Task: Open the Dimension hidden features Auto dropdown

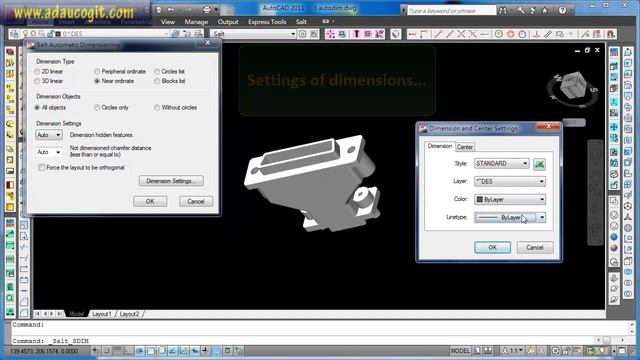Action: pos(49,135)
